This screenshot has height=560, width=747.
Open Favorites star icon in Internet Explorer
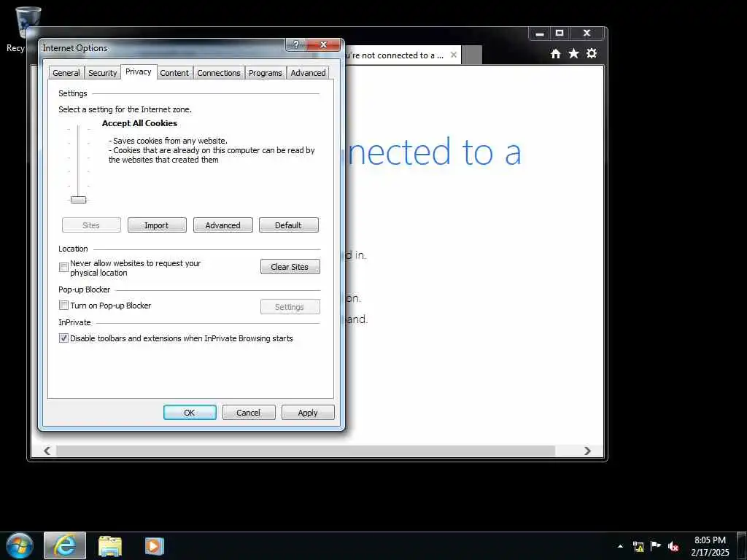573,53
